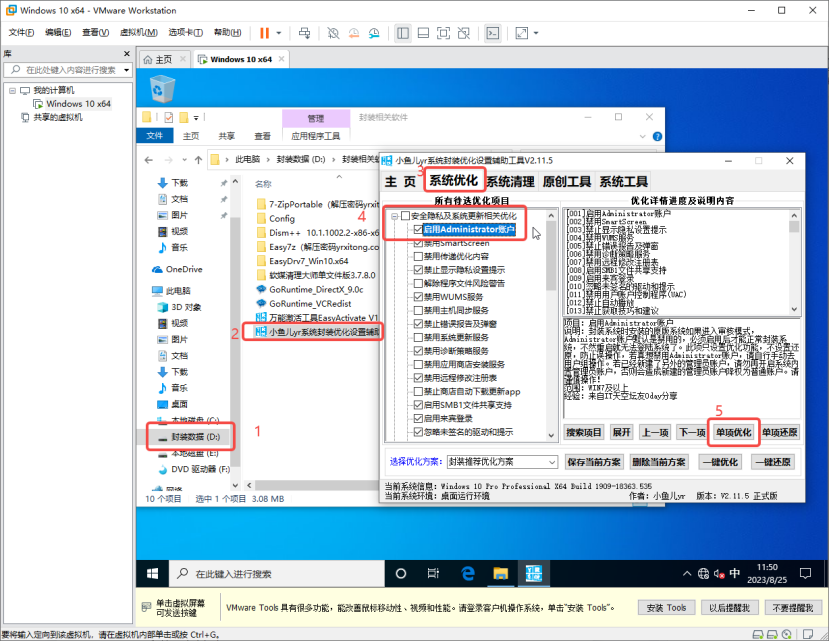Open the 虚拟机(M) menu
Image resolution: width=829 pixels, height=641 pixels.
point(139,33)
